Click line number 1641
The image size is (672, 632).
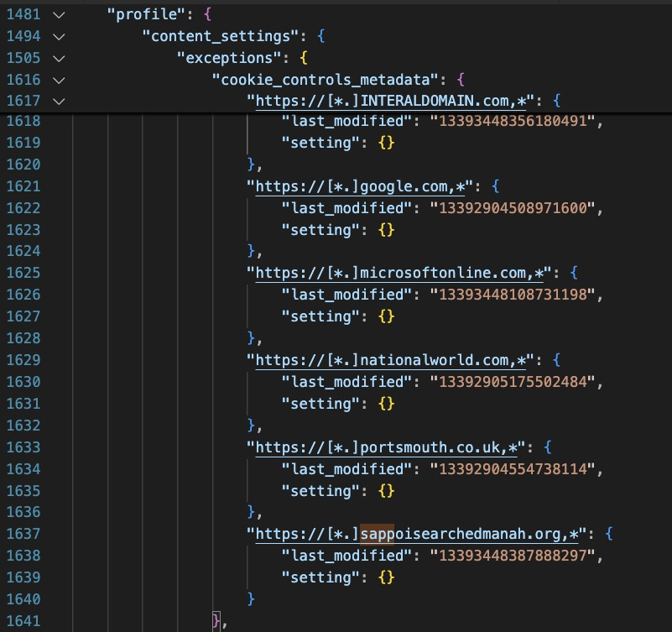(x=23, y=621)
